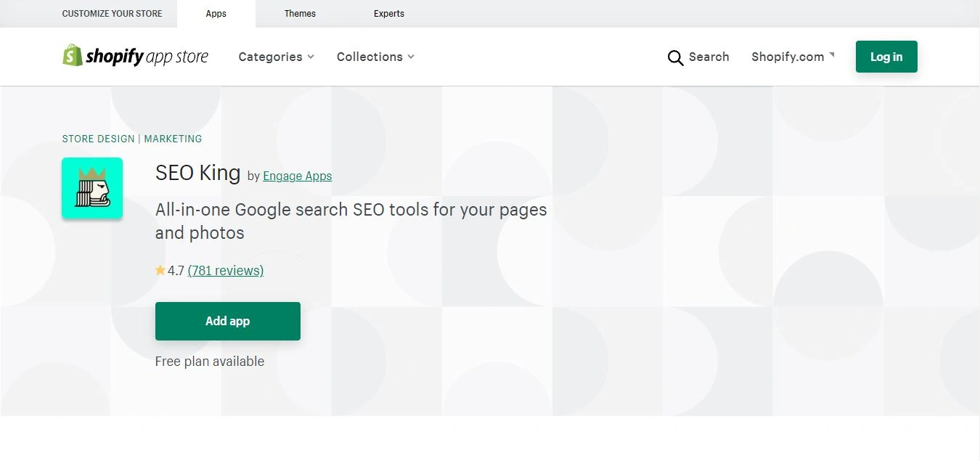This screenshot has width=980, height=461.
Task: Click the Shopify bag logo icon
Action: [73, 55]
